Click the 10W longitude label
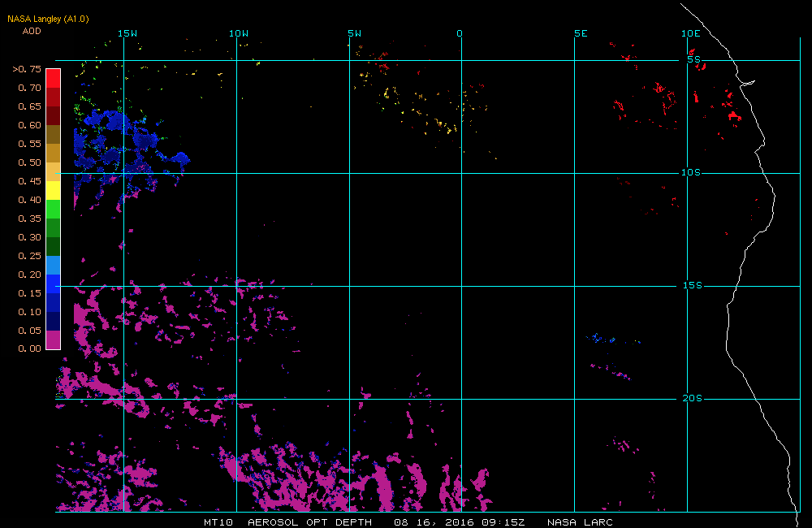812x528 pixels. [239, 33]
